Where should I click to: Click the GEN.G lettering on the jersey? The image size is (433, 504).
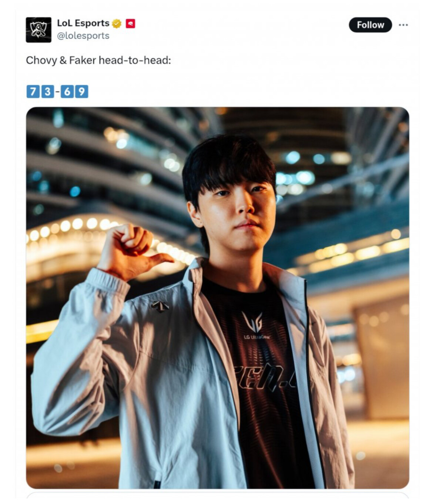click(265, 377)
